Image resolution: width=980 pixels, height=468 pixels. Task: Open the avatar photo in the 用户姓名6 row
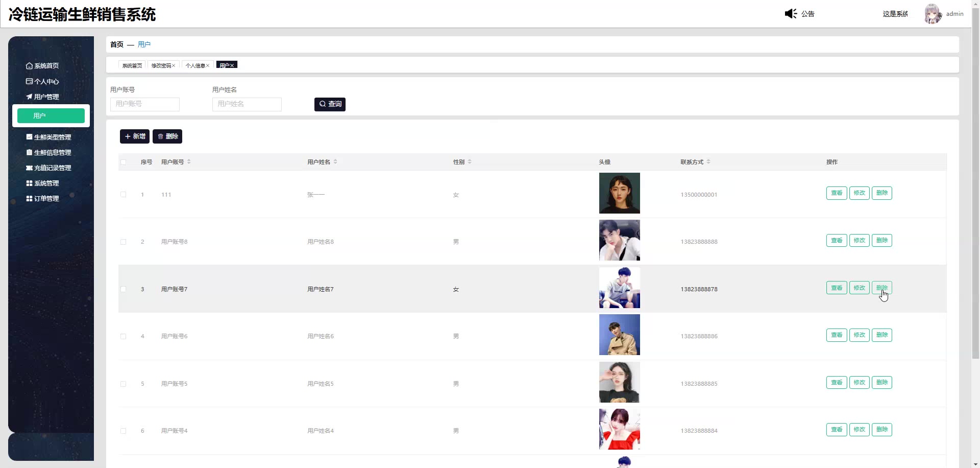(620, 335)
